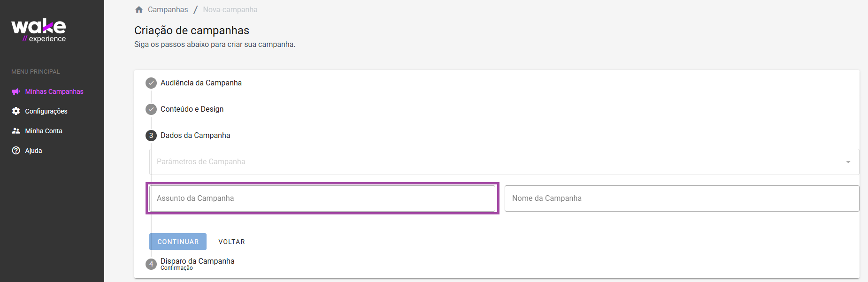Click the megaphone icon beside Minhas Campanhas

point(16,91)
